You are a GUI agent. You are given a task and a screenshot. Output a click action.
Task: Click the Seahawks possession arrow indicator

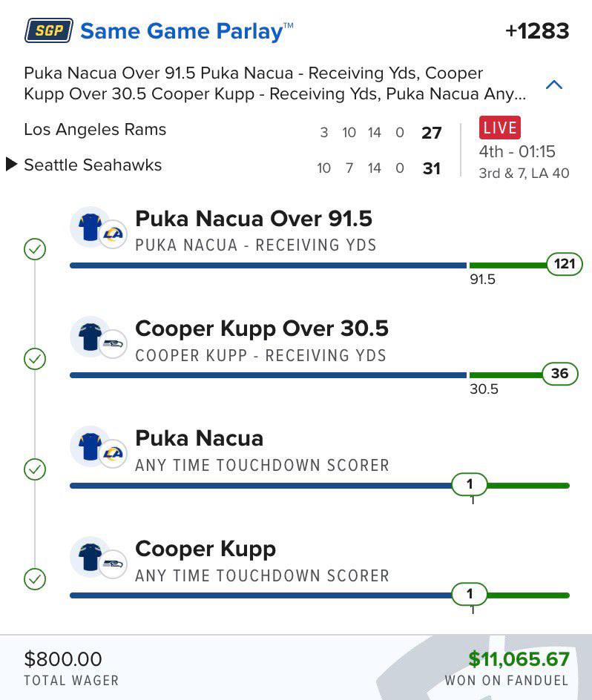pyautogui.click(x=11, y=165)
